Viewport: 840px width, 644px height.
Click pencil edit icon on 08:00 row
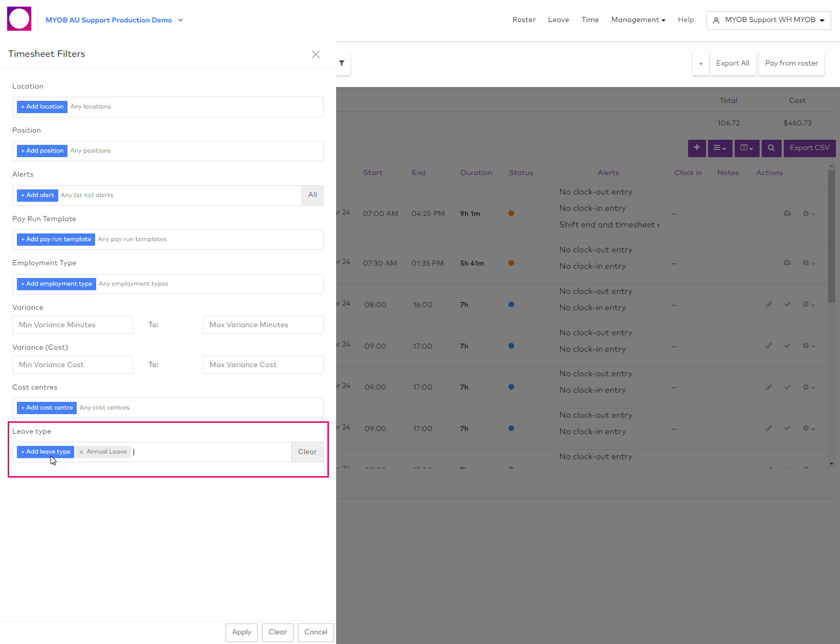(x=769, y=305)
